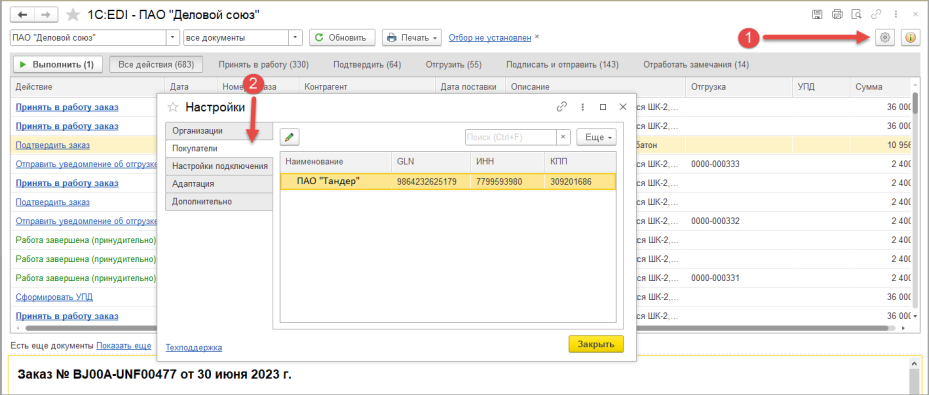Open print preview magnifier icon

click(856, 14)
